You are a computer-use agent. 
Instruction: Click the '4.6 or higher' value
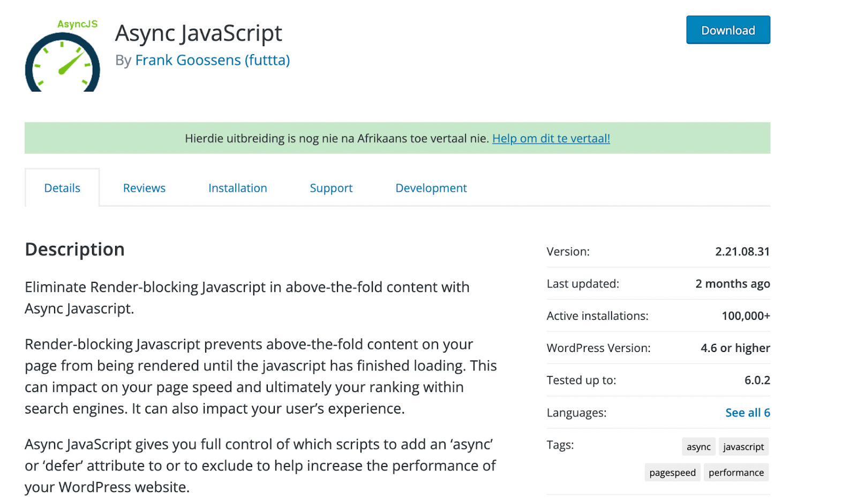[x=735, y=348]
